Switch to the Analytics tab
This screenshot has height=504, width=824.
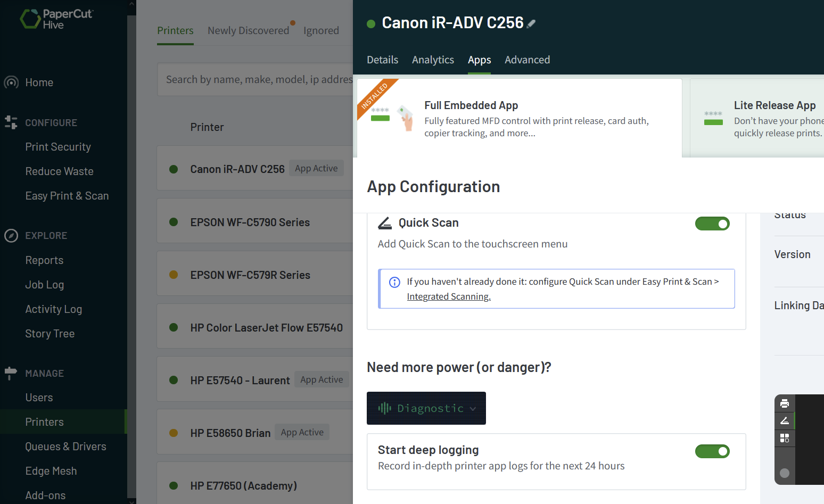[433, 60]
